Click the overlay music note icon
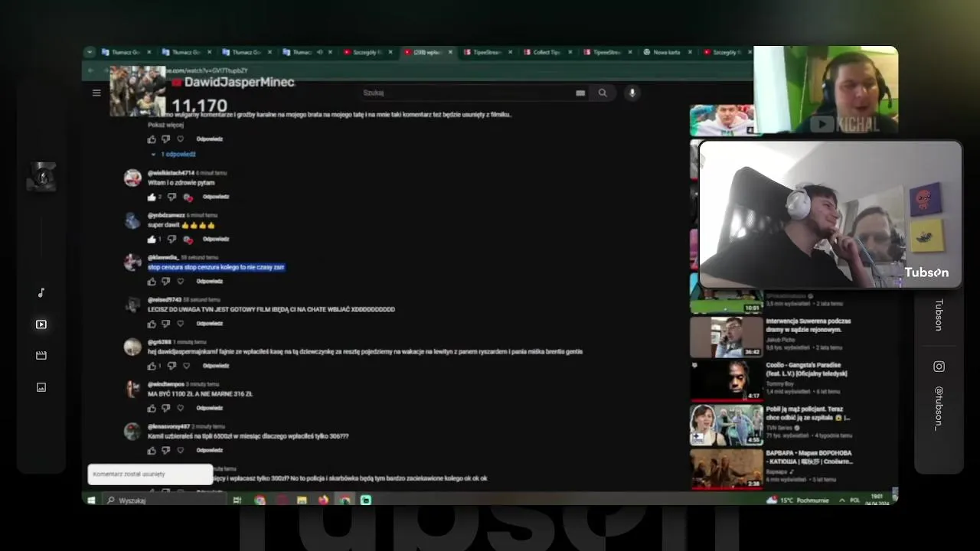The image size is (980, 551). [x=41, y=292]
